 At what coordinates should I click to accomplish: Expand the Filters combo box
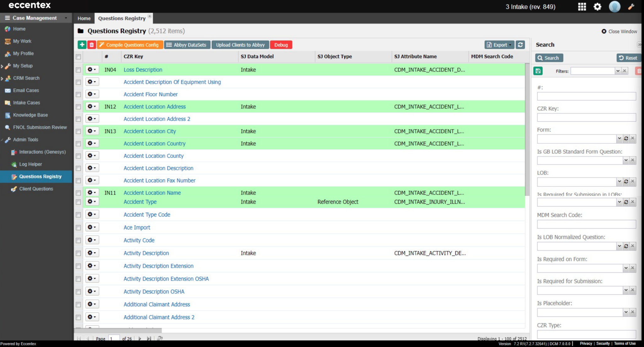pos(618,71)
